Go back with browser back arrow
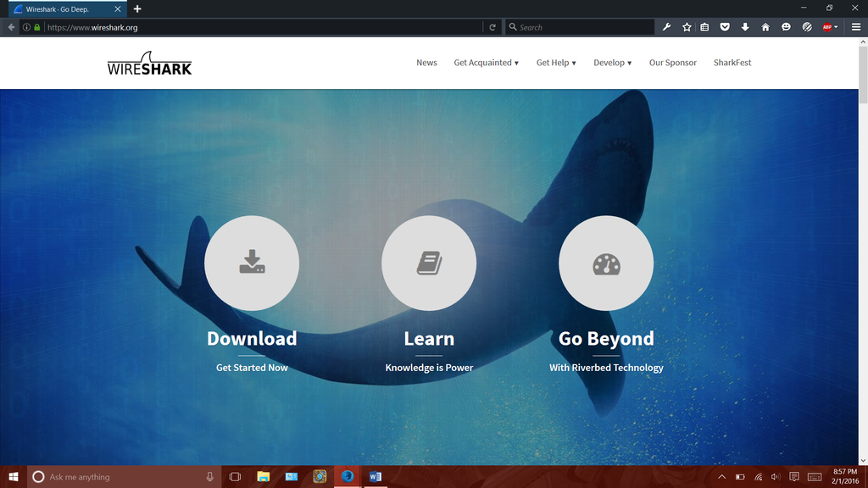The height and width of the screenshot is (488, 868). coord(11,27)
